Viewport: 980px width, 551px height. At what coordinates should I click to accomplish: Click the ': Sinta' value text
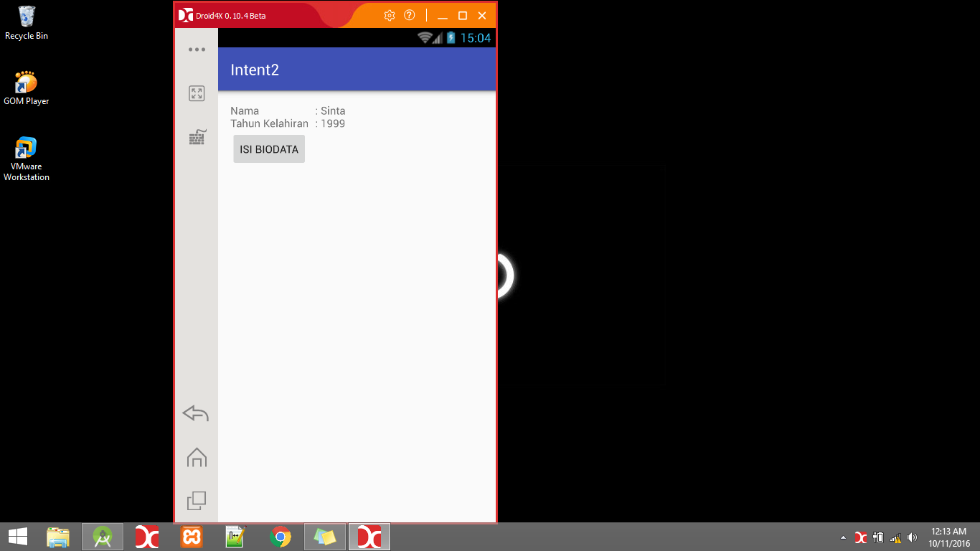tap(331, 110)
